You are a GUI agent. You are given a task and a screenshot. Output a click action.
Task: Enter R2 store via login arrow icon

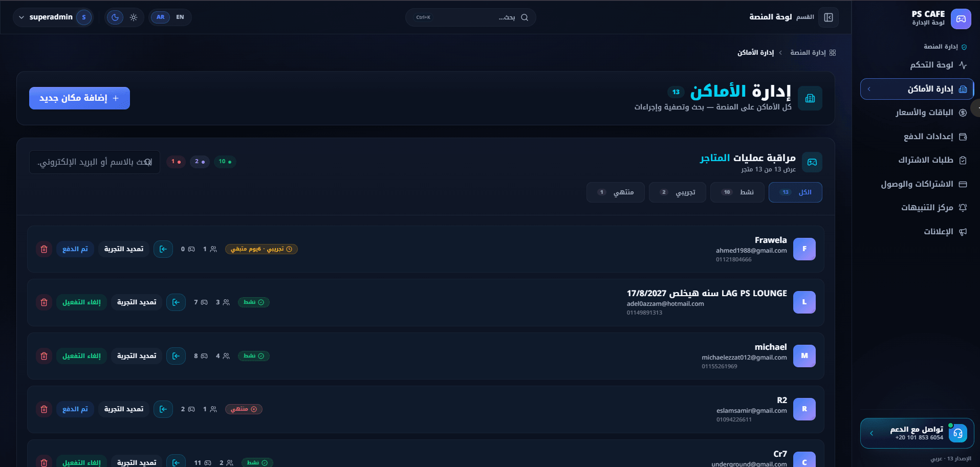pyautogui.click(x=163, y=409)
